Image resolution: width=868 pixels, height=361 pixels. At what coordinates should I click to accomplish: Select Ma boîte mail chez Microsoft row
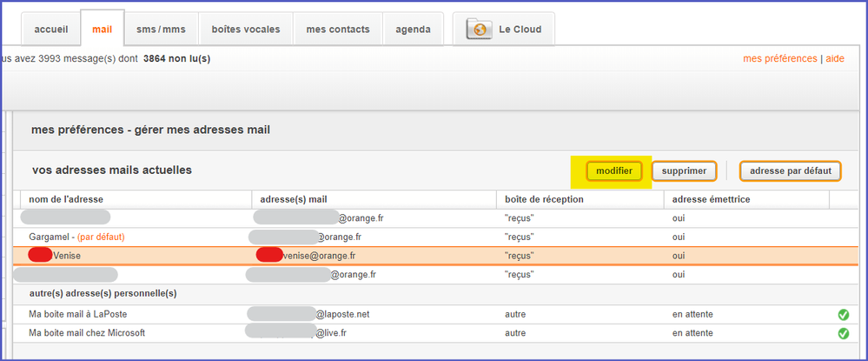87,332
